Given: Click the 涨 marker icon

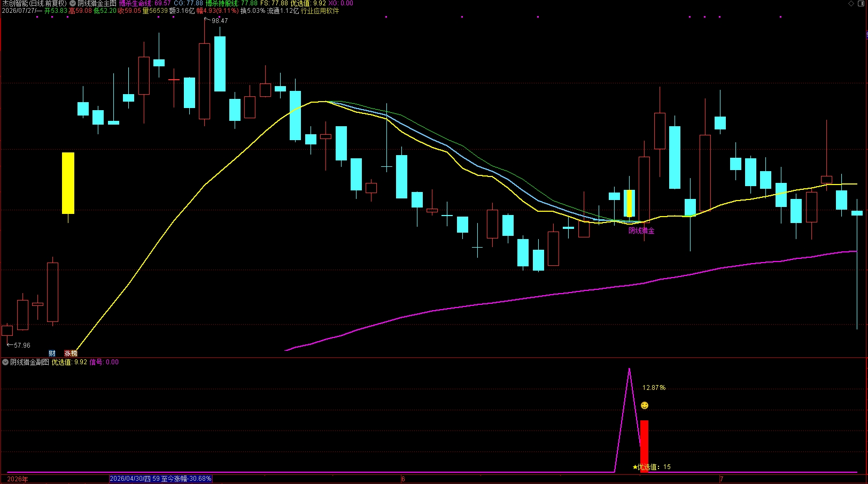Looking at the screenshot, I should (x=67, y=353).
